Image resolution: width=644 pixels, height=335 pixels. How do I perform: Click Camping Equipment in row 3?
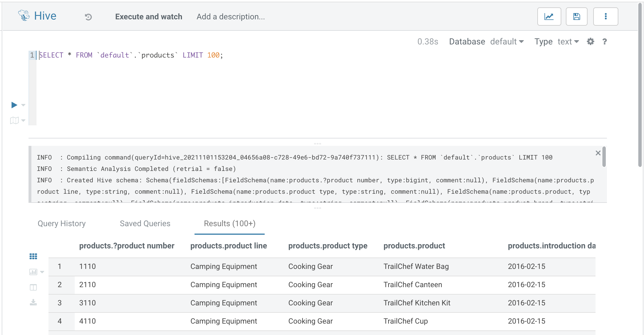(224, 303)
